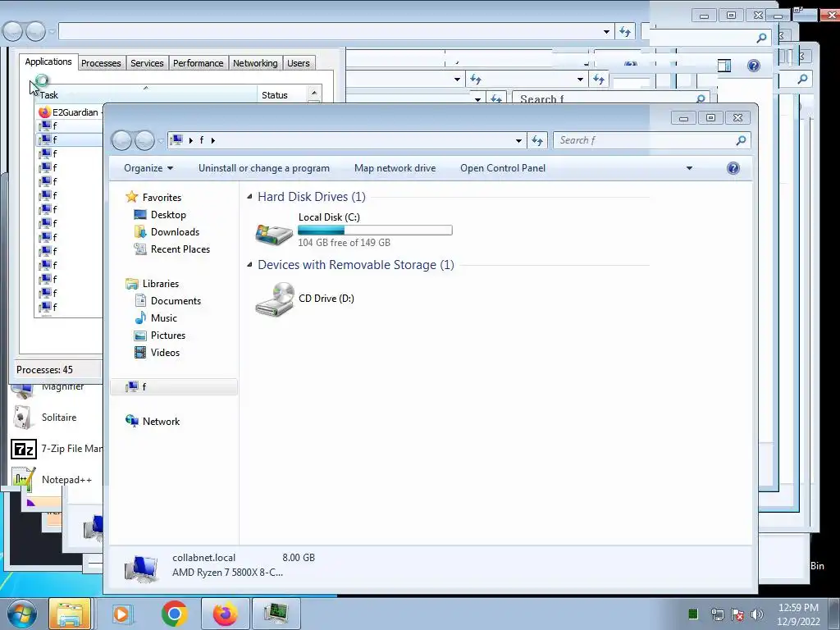
Task: Click the Back arrow in front Explorer window
Action: pos(121,140)
